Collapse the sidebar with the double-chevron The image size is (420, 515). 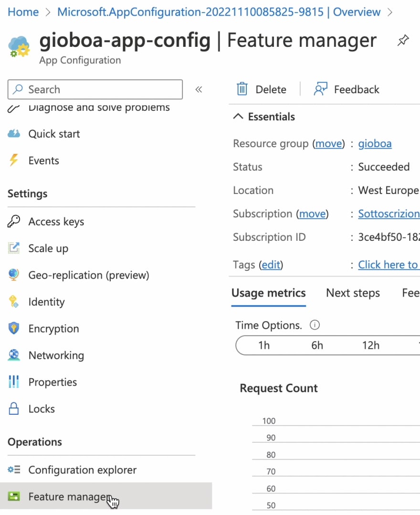click(x=199, y=89)
